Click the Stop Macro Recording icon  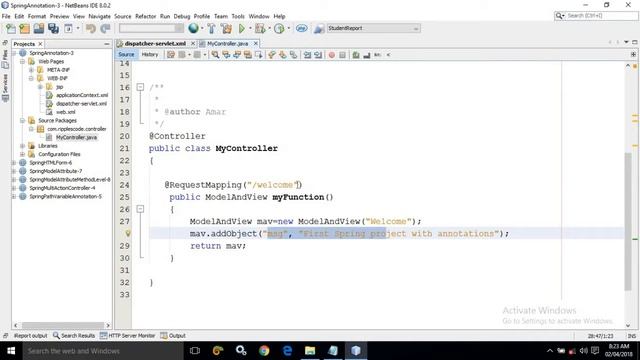click(342, 55)
